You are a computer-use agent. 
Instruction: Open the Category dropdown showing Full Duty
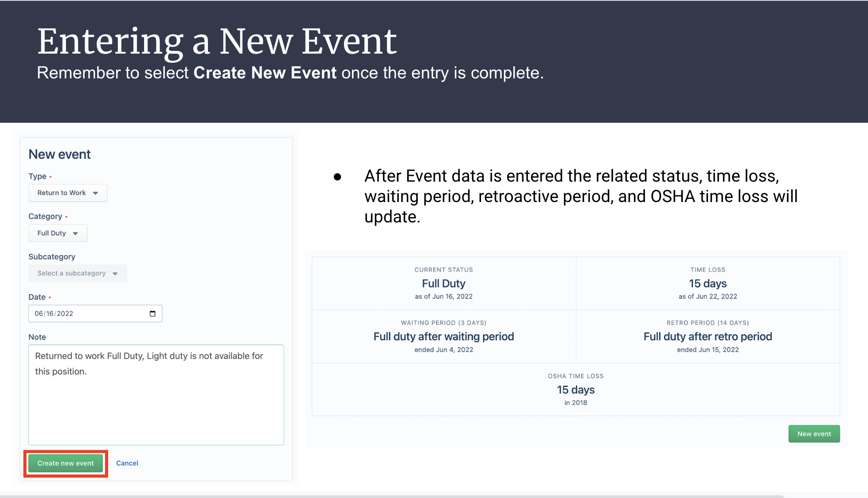tap(58, 233)
